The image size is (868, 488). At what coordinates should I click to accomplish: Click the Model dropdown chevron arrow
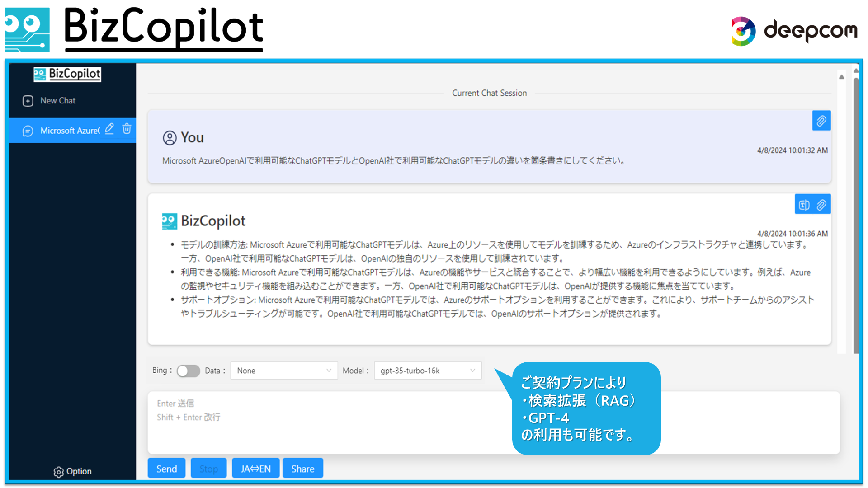point(472,371)
